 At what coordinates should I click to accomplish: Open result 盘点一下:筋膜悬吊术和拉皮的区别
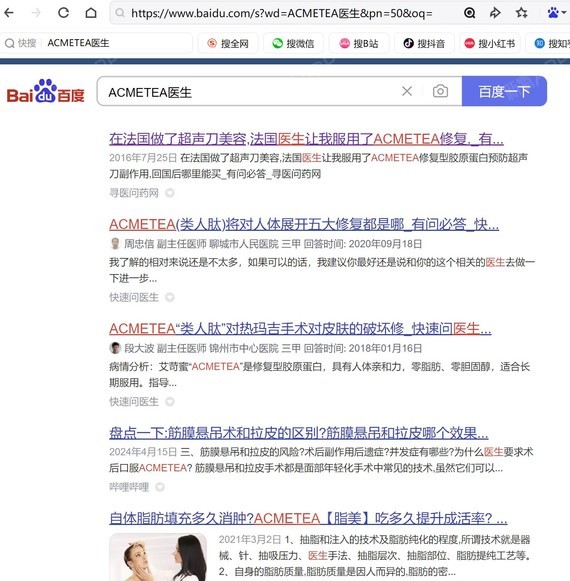coord(299,433)
